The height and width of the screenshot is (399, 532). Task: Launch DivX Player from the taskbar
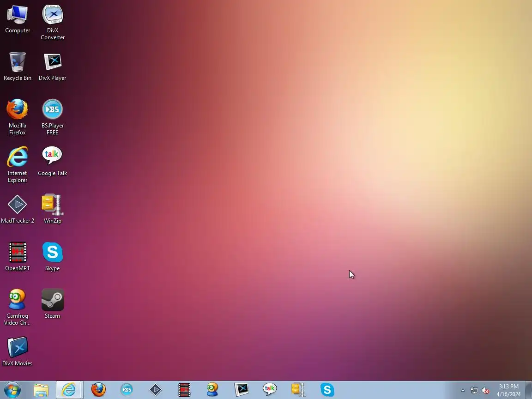(242, 390)
